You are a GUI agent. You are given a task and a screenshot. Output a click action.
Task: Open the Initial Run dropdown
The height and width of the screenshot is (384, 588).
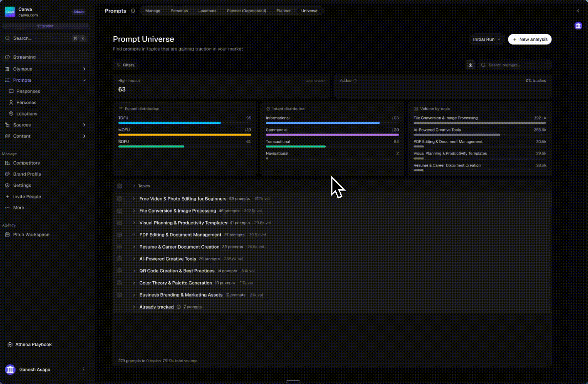[x=486, y=39]
